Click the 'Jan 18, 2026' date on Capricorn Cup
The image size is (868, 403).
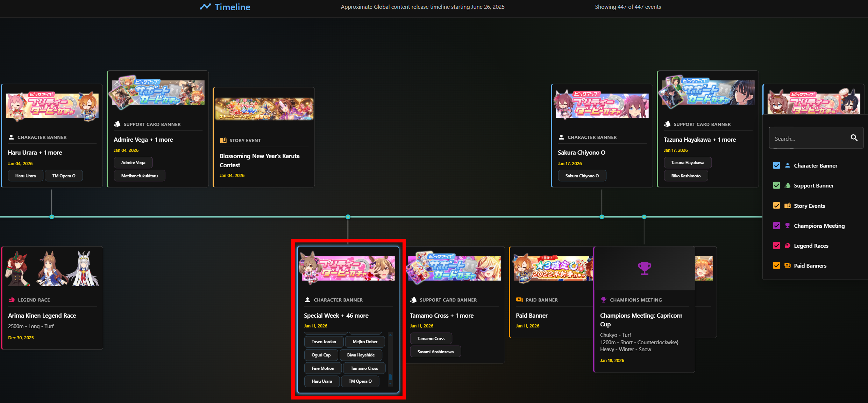point(612,360)
